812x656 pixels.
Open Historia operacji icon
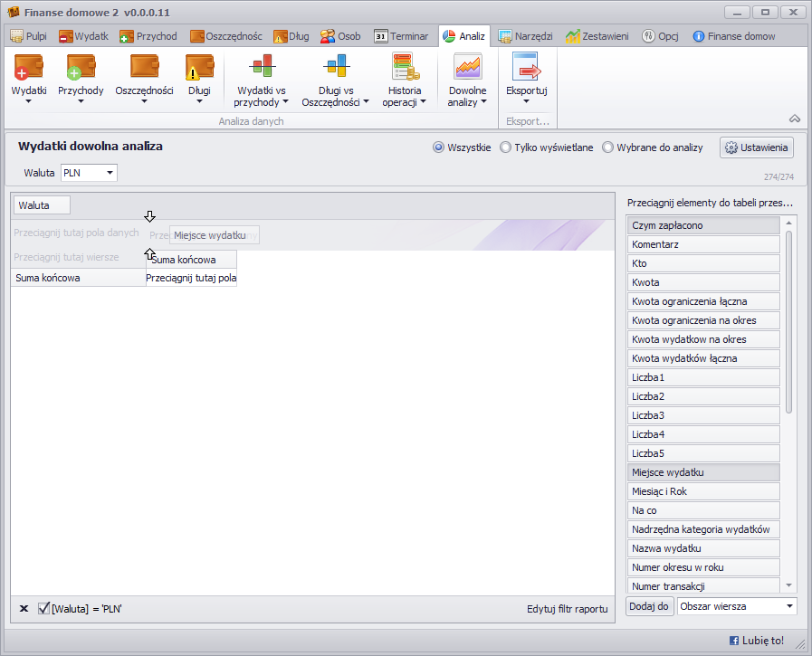(405, 67)
